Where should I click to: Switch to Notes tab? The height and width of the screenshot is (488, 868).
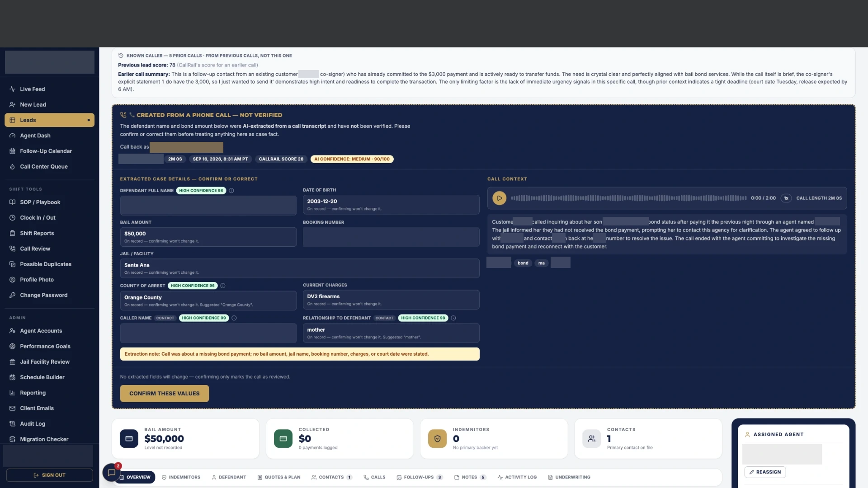point(470,477)
